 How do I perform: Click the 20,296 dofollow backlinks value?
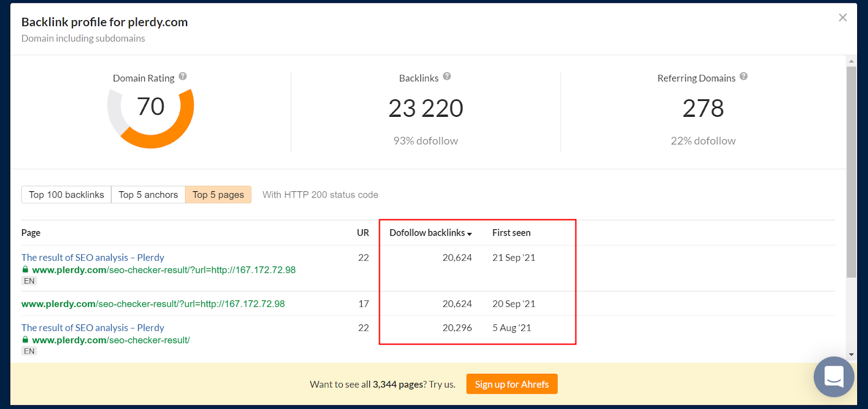pos(457,328)
